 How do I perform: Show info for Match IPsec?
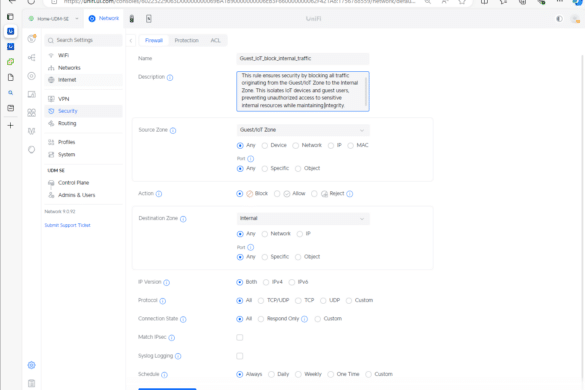(171, 338)
